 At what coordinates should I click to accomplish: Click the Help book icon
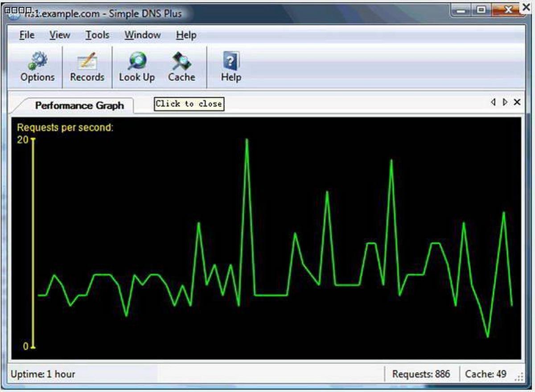coord(231,67)
